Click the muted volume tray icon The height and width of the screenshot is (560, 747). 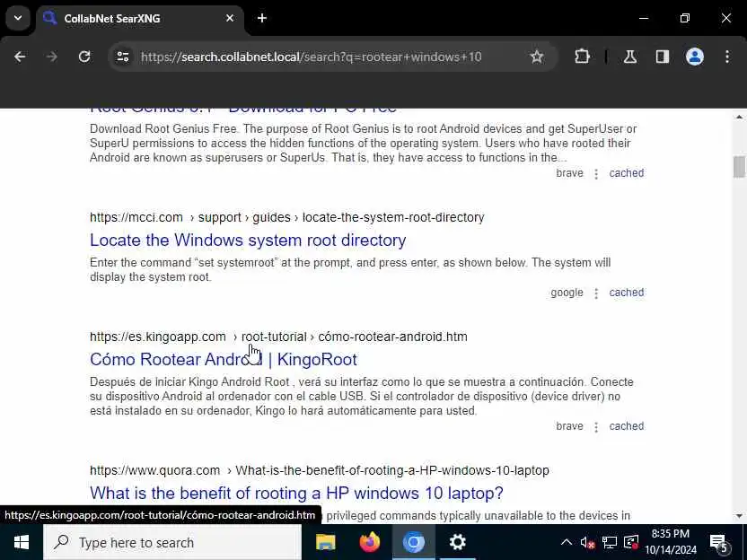(x=587, y=542)
